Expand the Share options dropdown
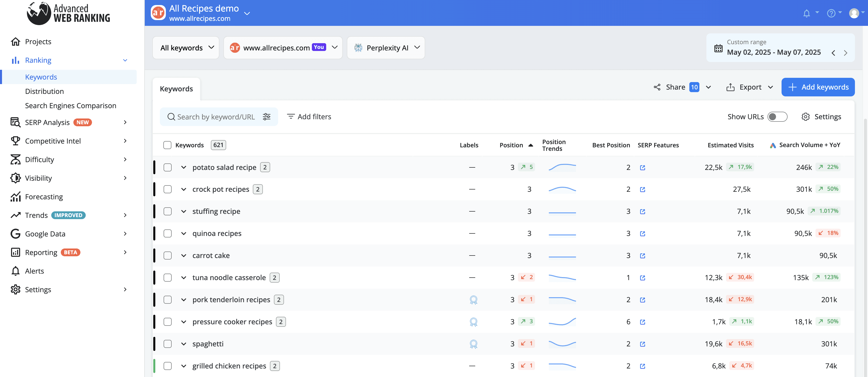Viewport: 868px width, 377px height. click(708, 87)
